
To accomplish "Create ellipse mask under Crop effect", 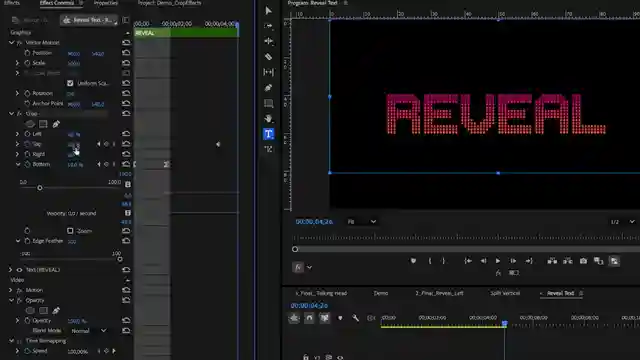I will pos(30,124).
